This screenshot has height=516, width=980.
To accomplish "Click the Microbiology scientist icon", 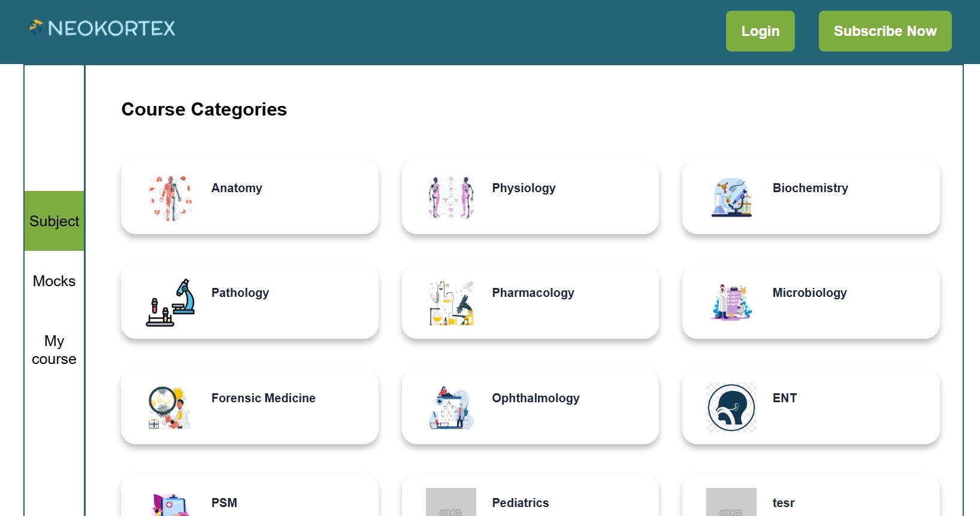I will coord(731,302).
